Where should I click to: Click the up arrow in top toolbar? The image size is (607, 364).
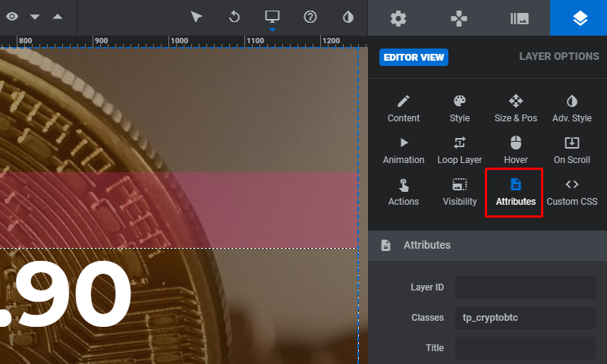coord(58,17)
